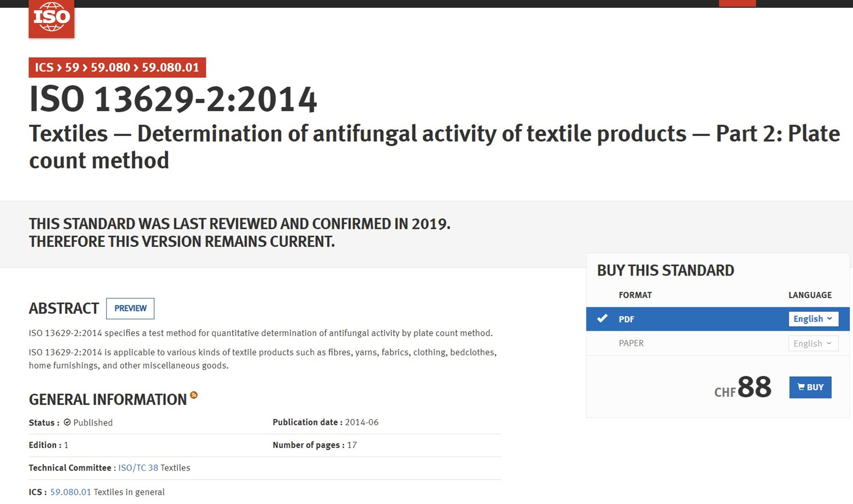Open the English language dropdown for PAPER
Viewport: 853px width, 504px height.
coord(813,343)
